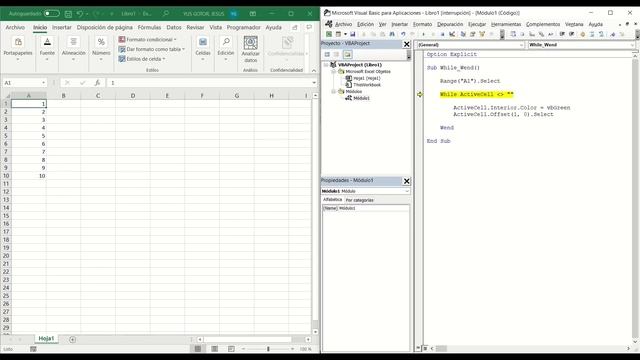
Task: Open the Fórmulas ribbon tab
Action: click(149, 27)
